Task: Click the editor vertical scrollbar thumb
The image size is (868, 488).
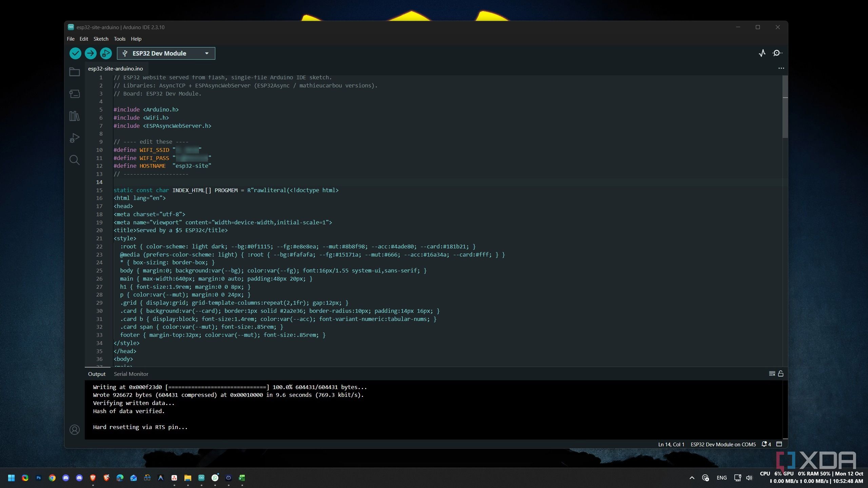Action: [785, 106]
